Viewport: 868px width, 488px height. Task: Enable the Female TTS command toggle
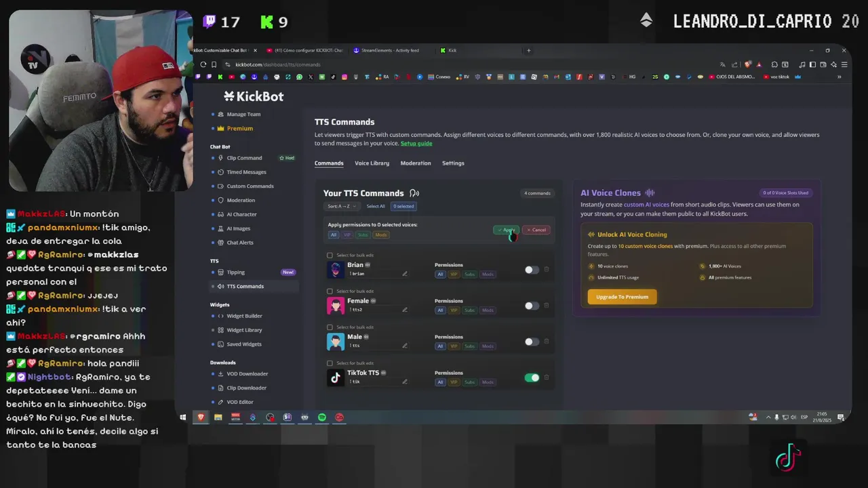(x=532, y=306)
